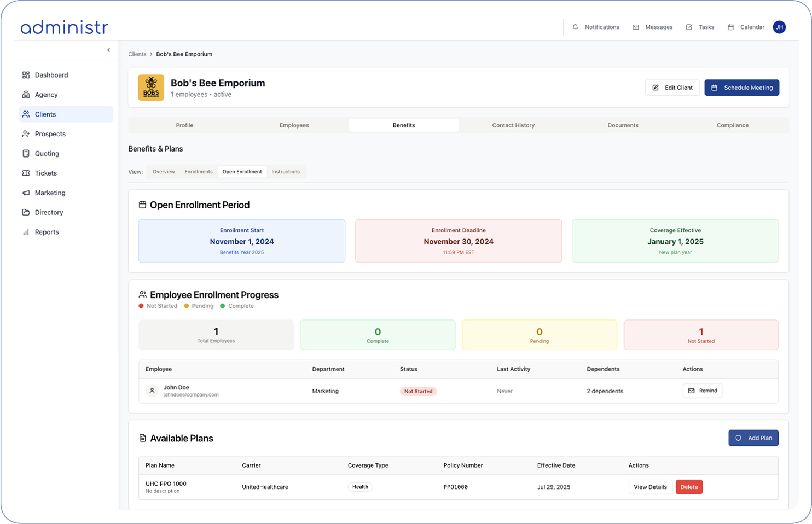Open the Calendar icon in header
812x524 pixels.
(x=730, y=27)
